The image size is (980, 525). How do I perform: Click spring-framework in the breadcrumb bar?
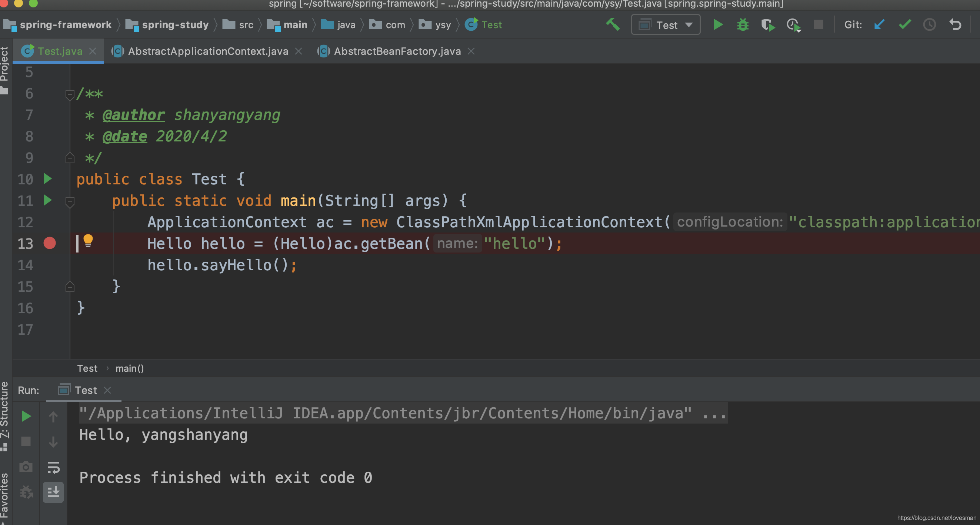[58, 25]
